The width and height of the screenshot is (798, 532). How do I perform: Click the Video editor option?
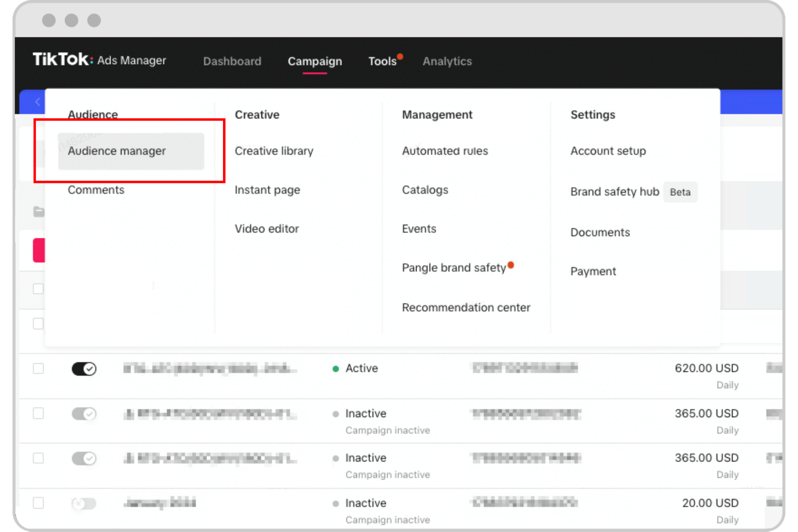click(x=267, y=229)
